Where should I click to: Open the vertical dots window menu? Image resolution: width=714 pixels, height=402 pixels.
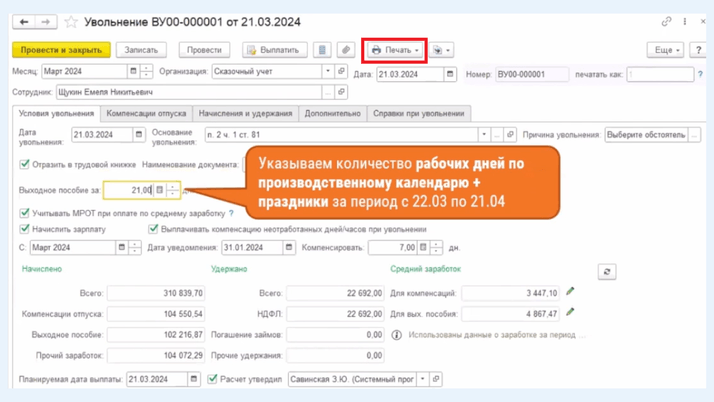[x=684, y=21]
